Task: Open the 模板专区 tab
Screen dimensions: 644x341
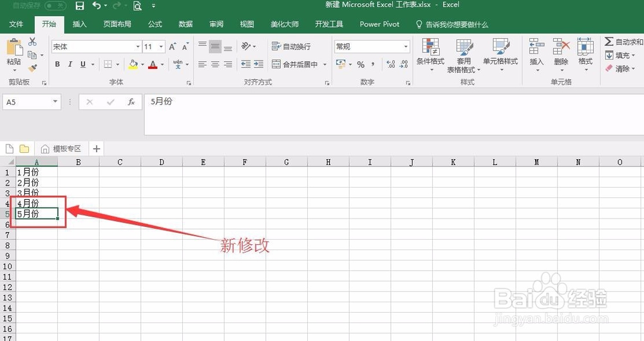Action: click(x=61, y=148)
